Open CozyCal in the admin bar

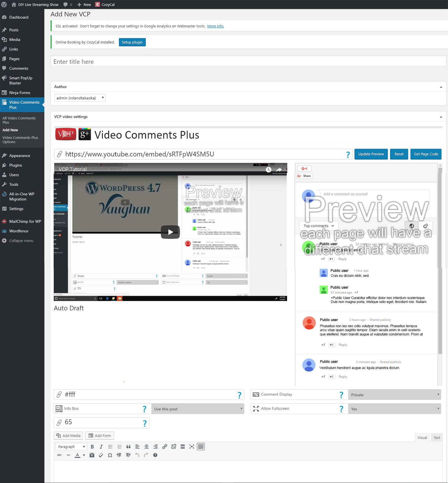105,5
